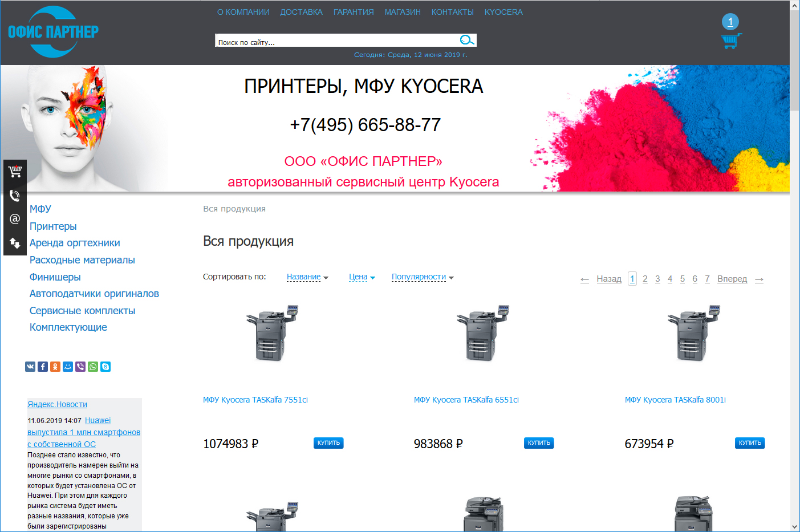
Task: Open Финишеры category link
Action: tap(55, 277)
